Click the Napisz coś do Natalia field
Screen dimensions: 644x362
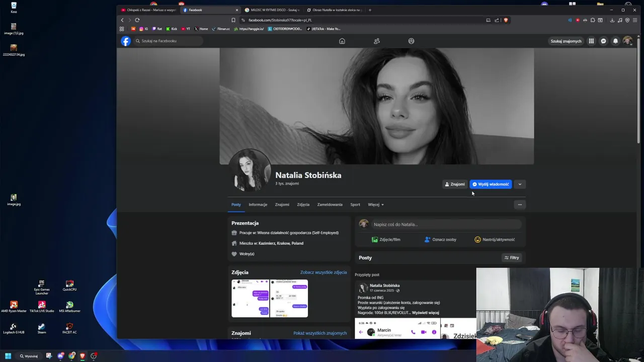click(446, 225)
